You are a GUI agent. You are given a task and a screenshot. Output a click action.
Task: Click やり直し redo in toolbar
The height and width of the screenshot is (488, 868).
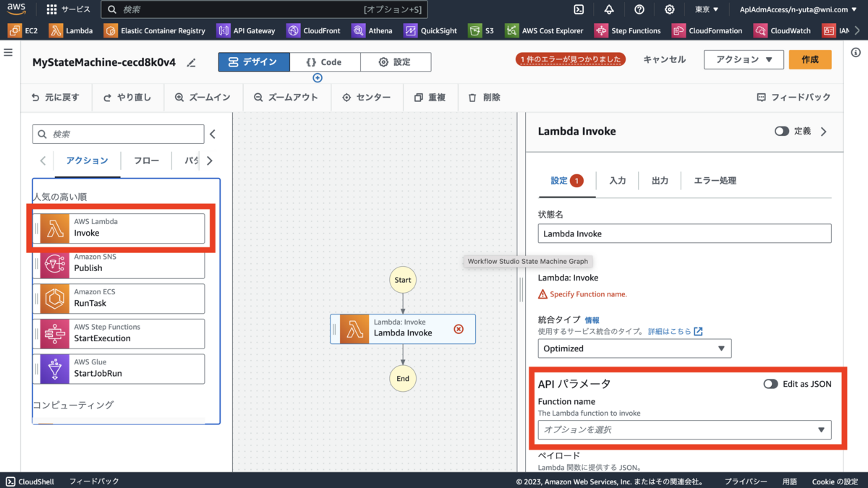pyautogui.click(x=127, y=98)
